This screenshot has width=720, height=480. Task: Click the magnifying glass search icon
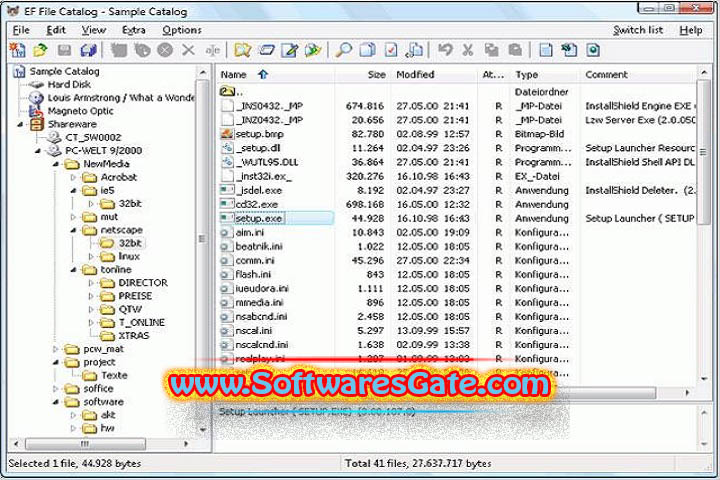coord(343,50)
